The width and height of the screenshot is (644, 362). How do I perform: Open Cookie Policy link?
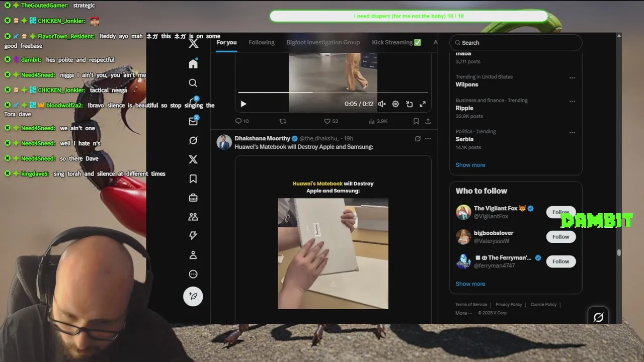(543, 305)
